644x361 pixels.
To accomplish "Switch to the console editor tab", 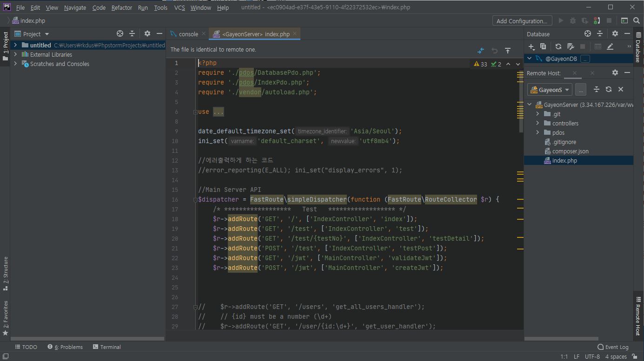I will 188,34.
